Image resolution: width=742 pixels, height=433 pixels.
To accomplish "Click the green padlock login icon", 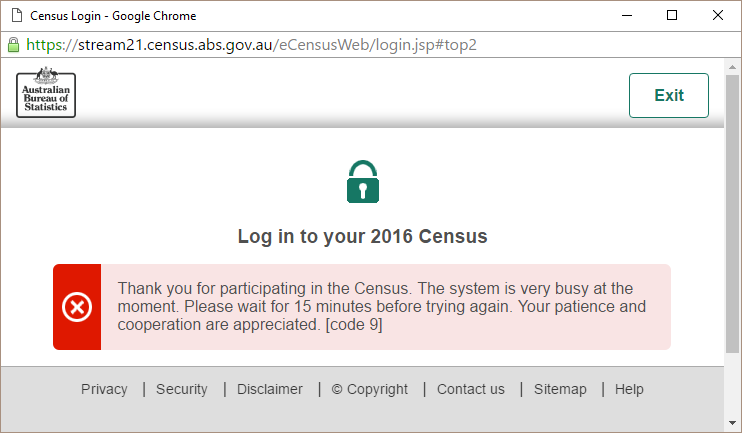I will pos(363,182).
